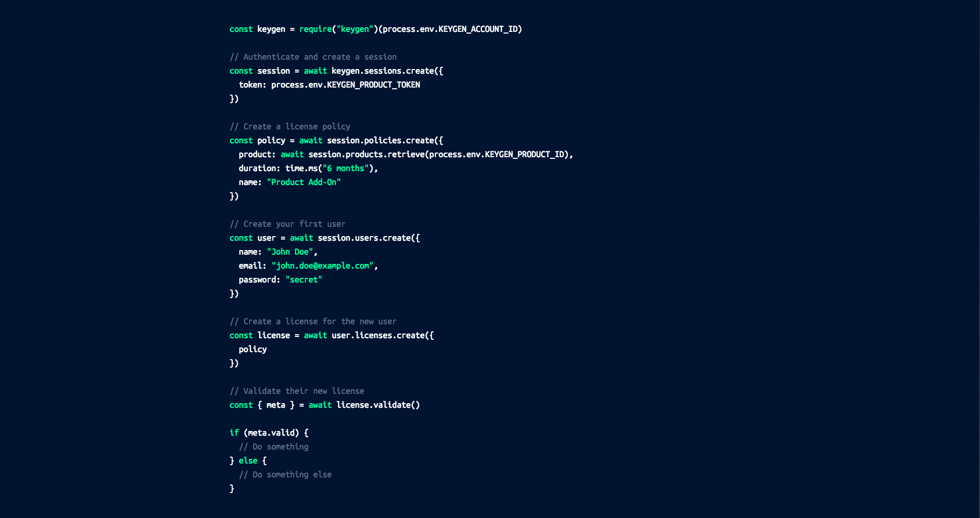
Task: Select the '// Create a license for the new user' comment
Action: [x=313, y=321]
